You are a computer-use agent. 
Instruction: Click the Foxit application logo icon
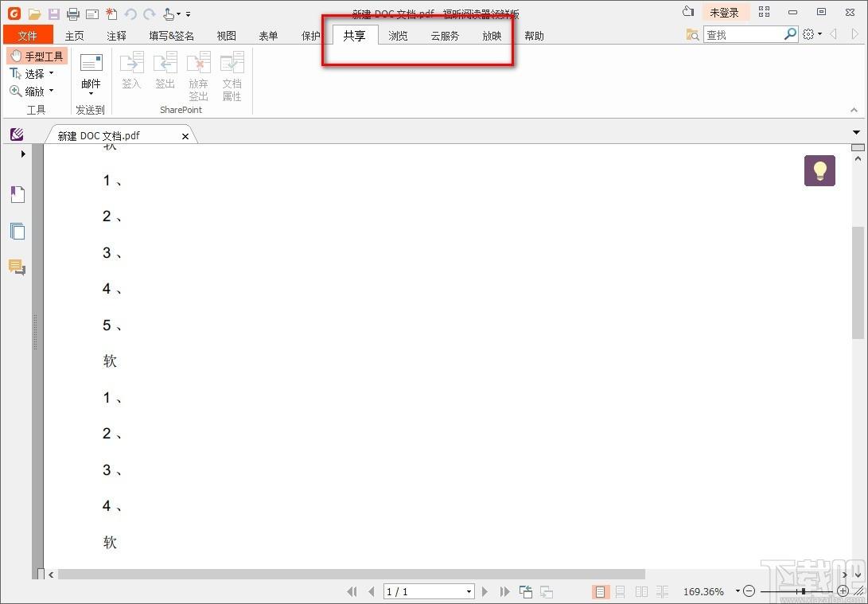[14, 13]
